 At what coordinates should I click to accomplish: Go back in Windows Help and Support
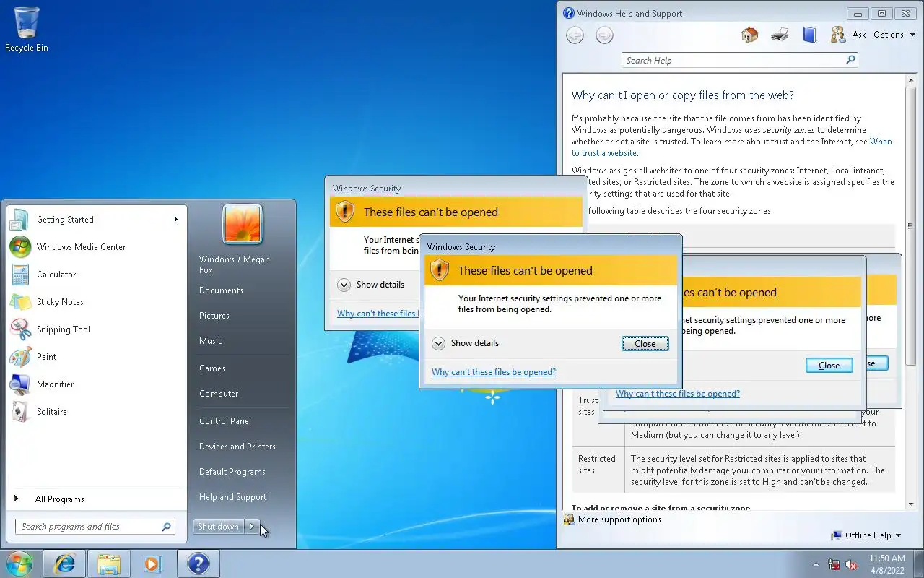tap(575, 35)
